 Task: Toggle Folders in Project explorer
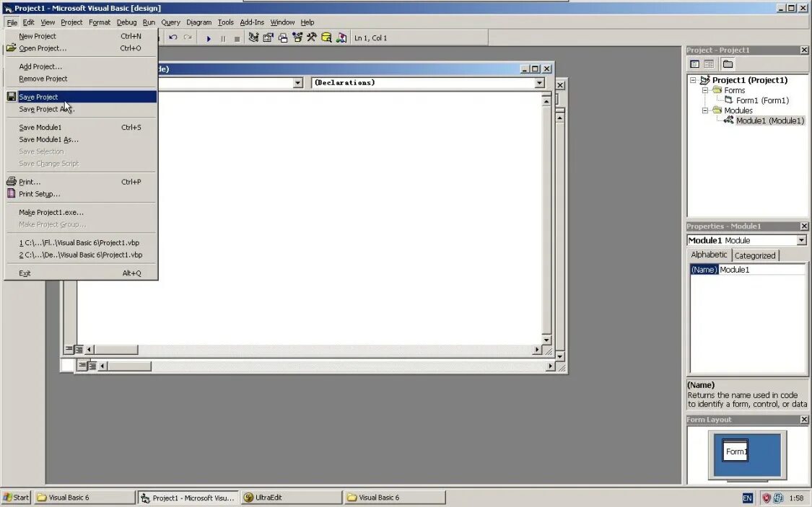pos(728,64)
